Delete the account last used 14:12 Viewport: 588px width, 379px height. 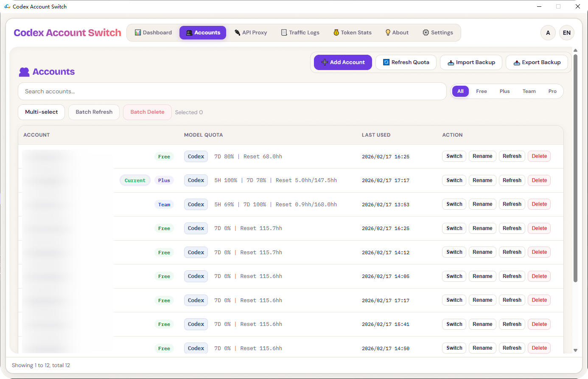coord(539,252)
